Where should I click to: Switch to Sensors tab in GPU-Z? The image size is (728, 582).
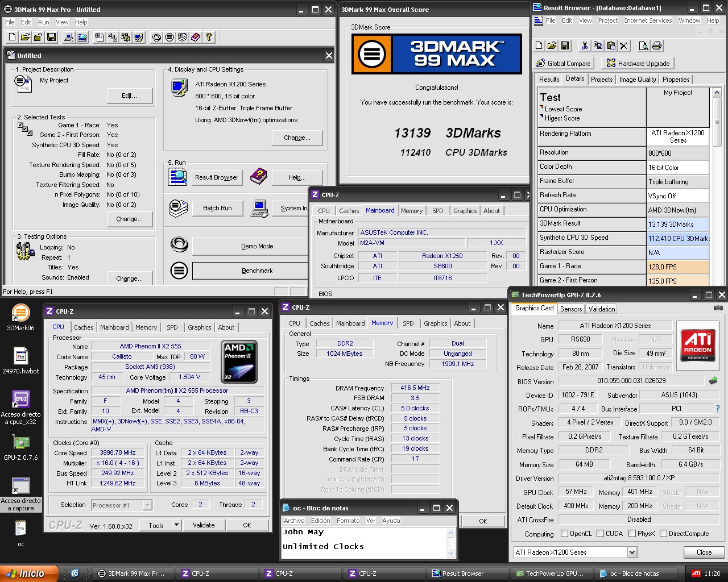coord(571,309)
